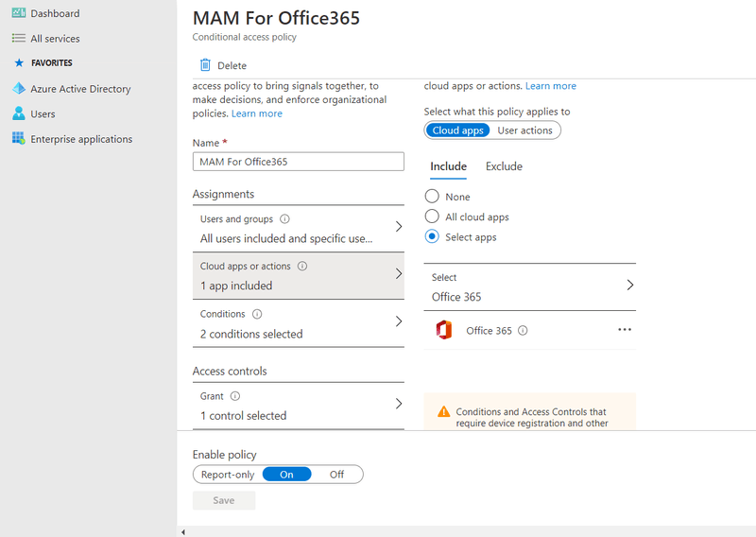Click the Delete button label
Image resolution: width=756 pixels, height=537 pixels.
click(232, 65)
